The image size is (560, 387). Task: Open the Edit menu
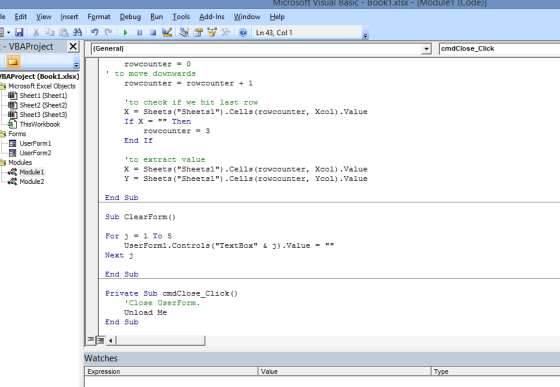coord(21,17)
